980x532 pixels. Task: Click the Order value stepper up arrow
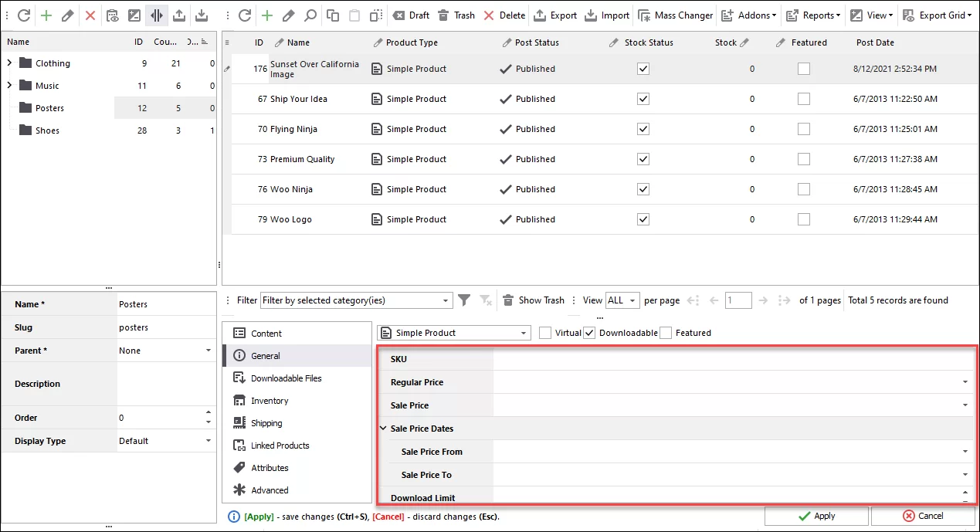click(x=208, y=412)
